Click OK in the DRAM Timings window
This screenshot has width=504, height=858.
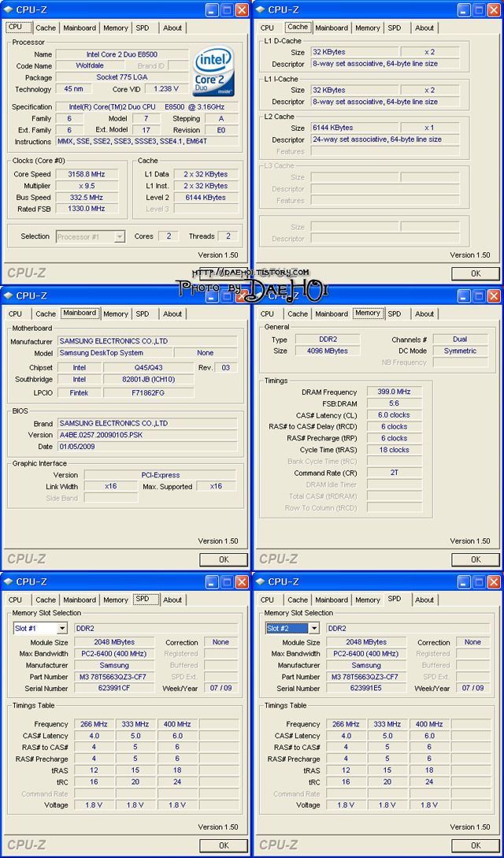click(x=476, y=559)
